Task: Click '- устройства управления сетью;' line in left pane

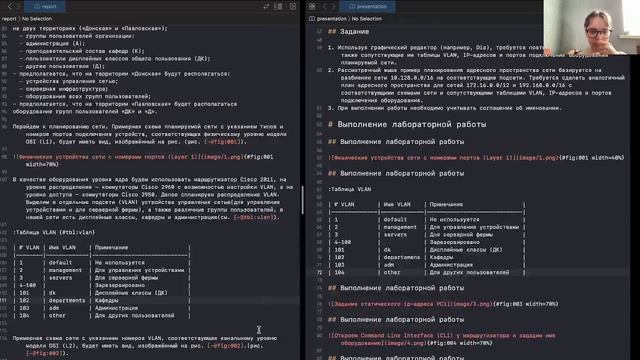Action: click(68, 81)
